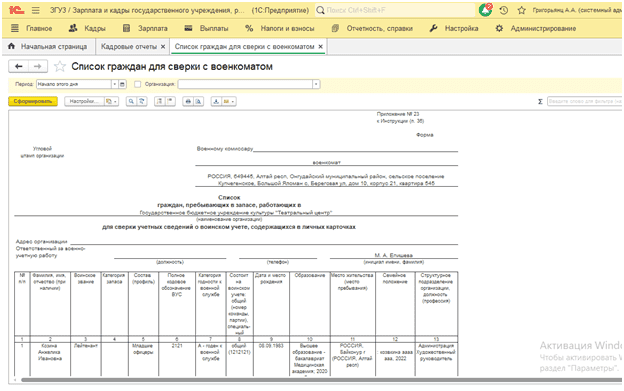Image resolution: width=624 pixels, height=391 pixels.
Task: Open the period calendar picker button
Action: [x=123, y=84]
